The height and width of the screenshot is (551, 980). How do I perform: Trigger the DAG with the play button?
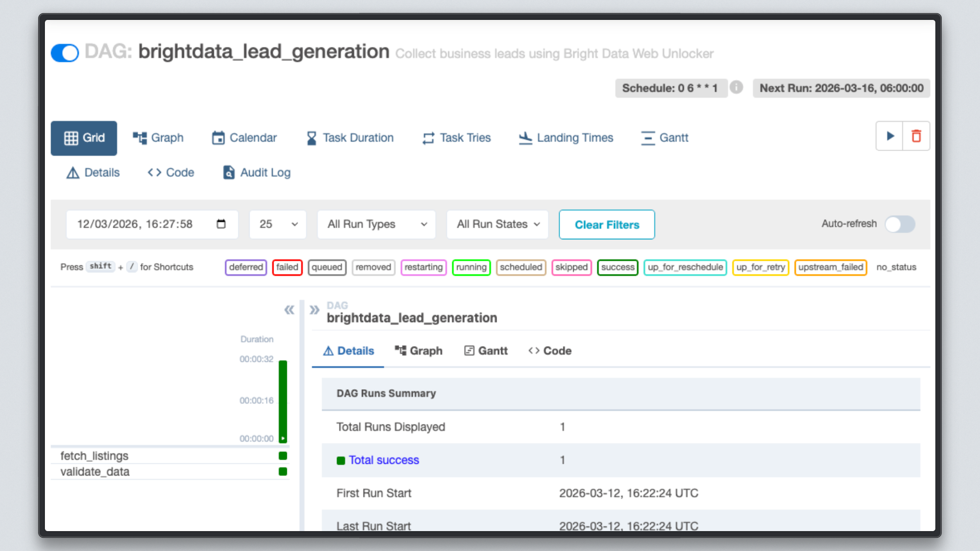click(890, 136)
